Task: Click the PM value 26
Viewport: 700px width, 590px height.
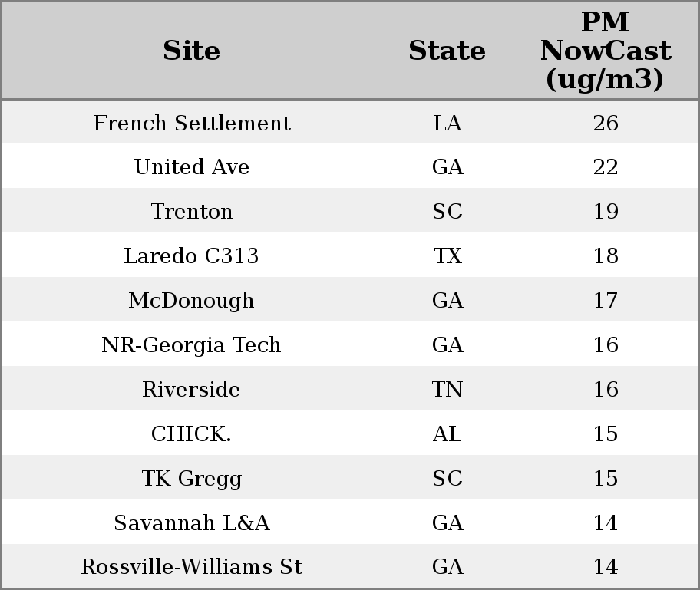Action: click(x=605, y=124)
